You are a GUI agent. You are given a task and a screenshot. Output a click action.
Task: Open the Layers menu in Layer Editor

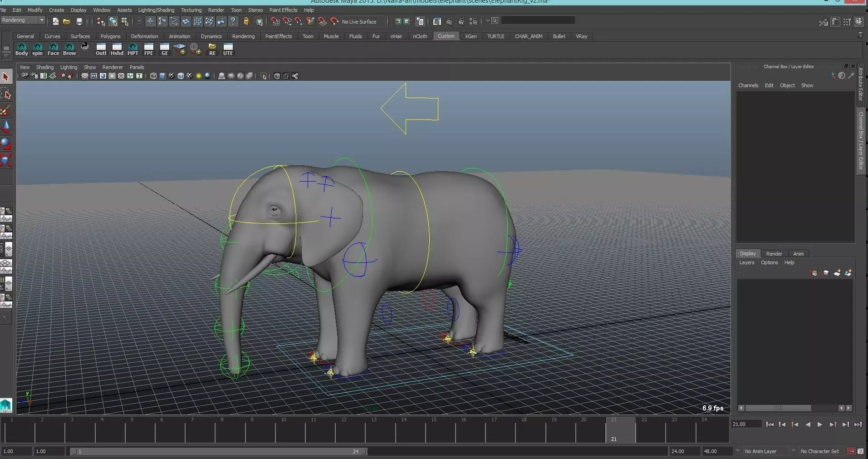pos(746,262)
